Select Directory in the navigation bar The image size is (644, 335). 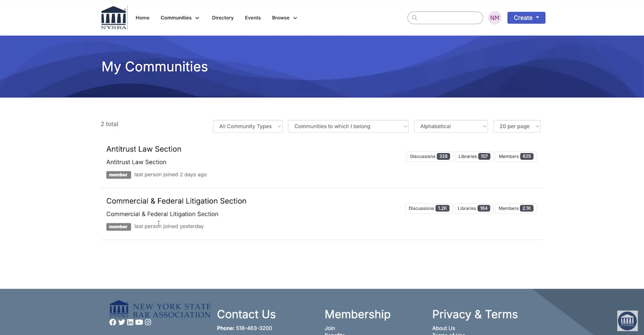click(222, 18)
